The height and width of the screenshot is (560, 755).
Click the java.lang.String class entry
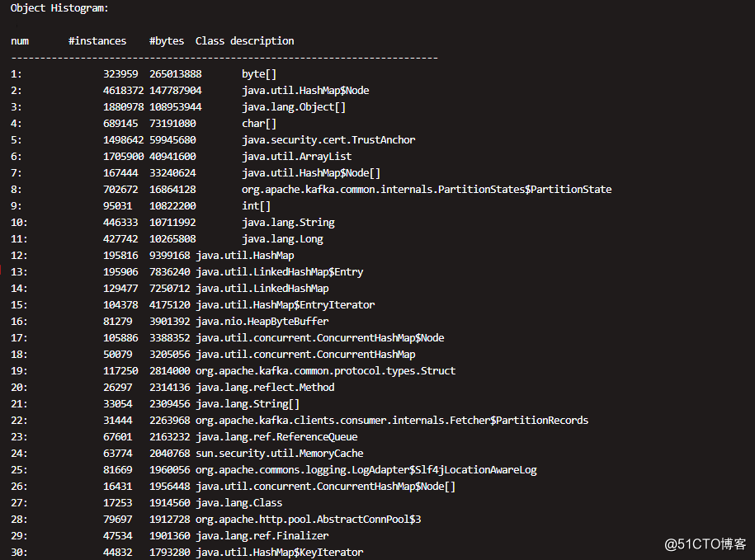pos(288,223)
